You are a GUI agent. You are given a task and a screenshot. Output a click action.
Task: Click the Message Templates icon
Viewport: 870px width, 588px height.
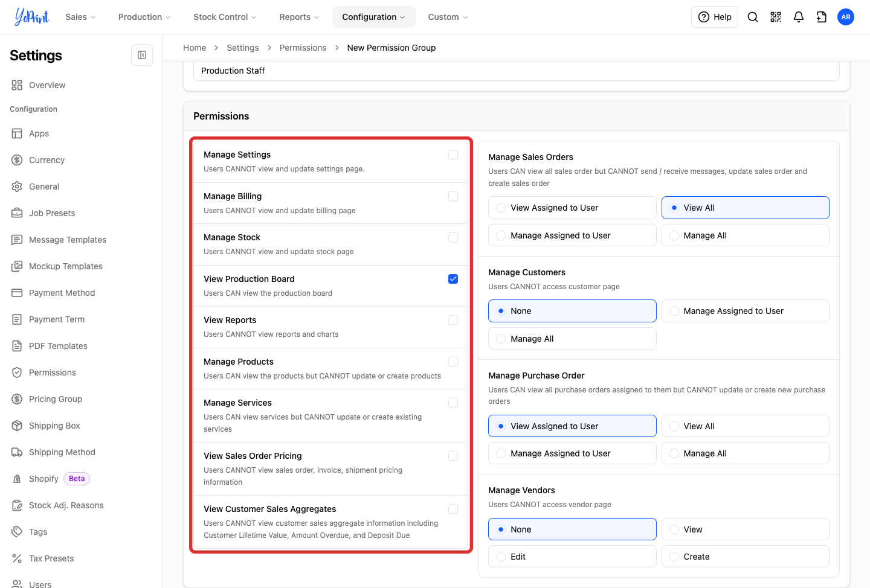pos(17,240)
